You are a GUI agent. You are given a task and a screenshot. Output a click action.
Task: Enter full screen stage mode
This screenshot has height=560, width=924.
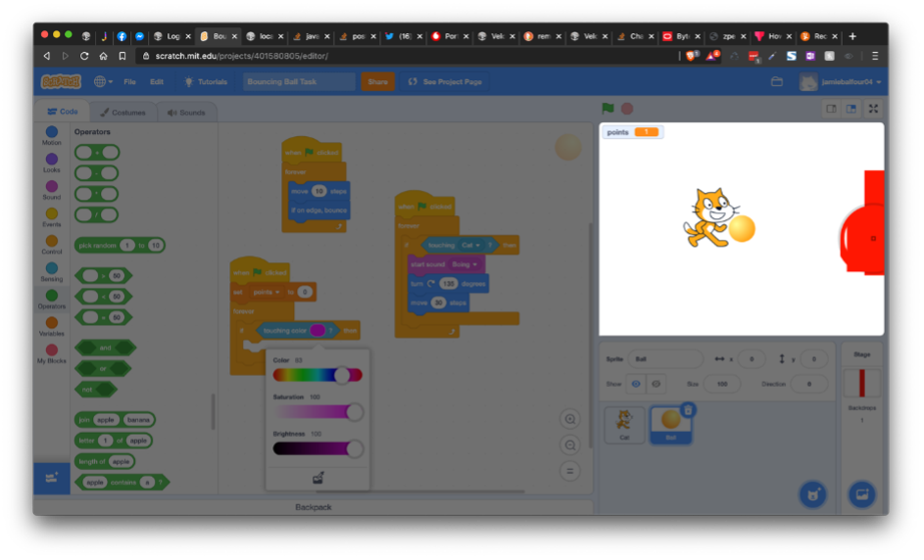(873, 109)
